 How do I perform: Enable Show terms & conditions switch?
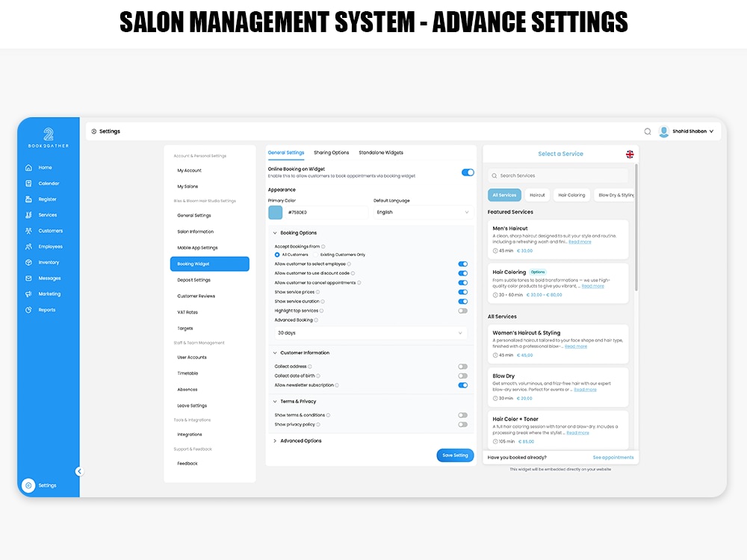click(463, 415)
